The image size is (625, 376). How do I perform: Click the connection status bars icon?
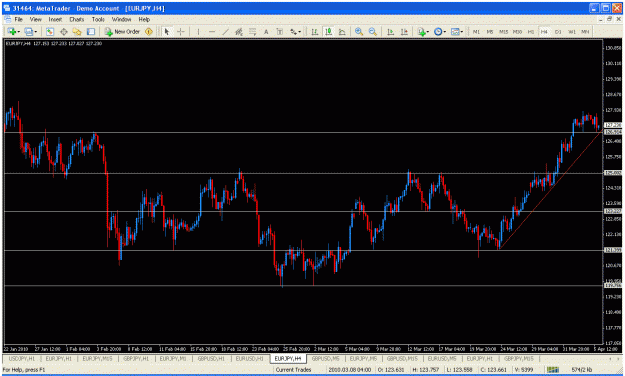point(552,370)
